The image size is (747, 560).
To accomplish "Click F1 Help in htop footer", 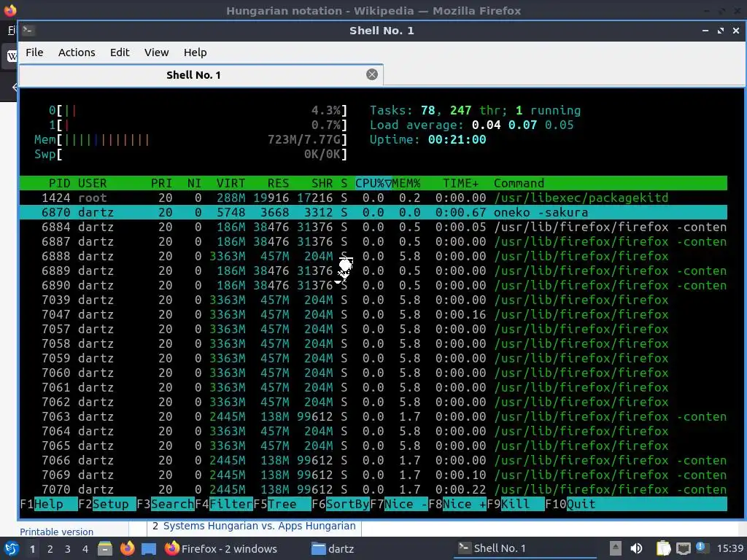I will point(49,504).
